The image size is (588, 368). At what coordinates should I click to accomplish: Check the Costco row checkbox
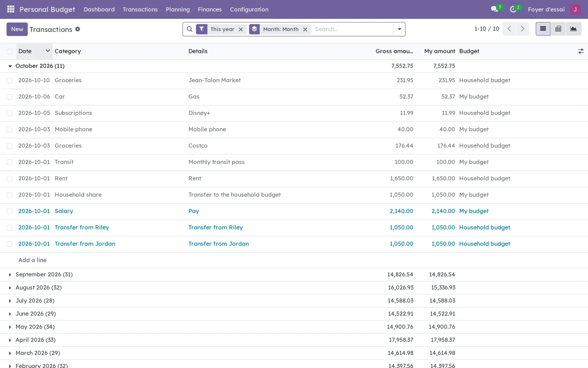[x=10, y=146]
